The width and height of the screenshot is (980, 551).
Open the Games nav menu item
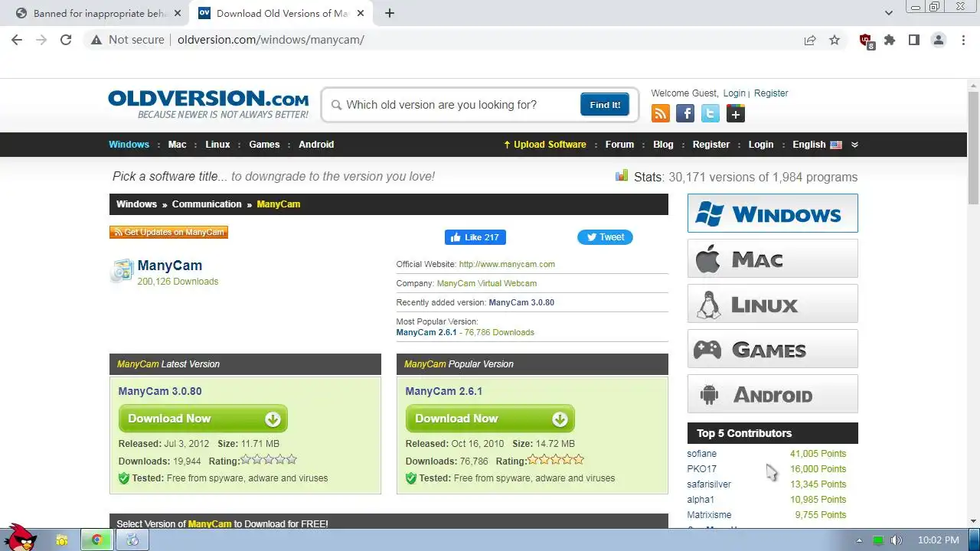[x=264, y=145]
